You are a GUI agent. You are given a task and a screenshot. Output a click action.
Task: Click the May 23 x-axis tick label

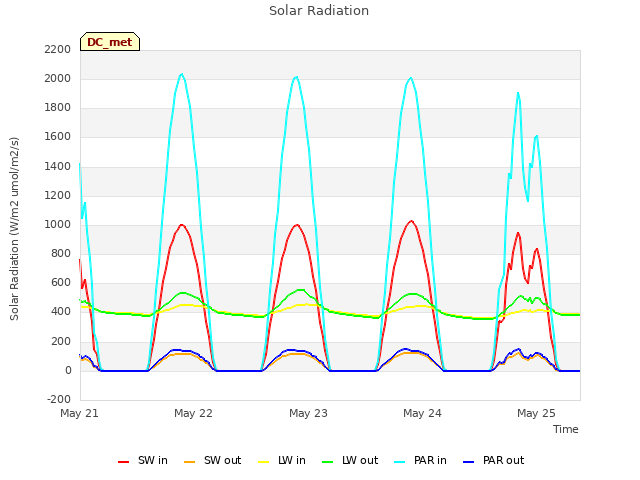tap(308, 413)
